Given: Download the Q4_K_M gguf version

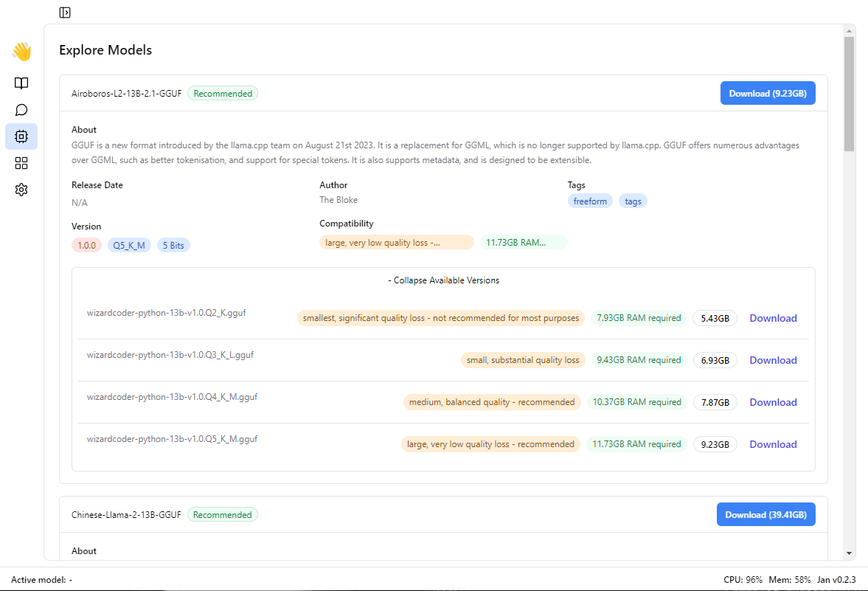Looking at the screenshot, I should pos(773,403).
